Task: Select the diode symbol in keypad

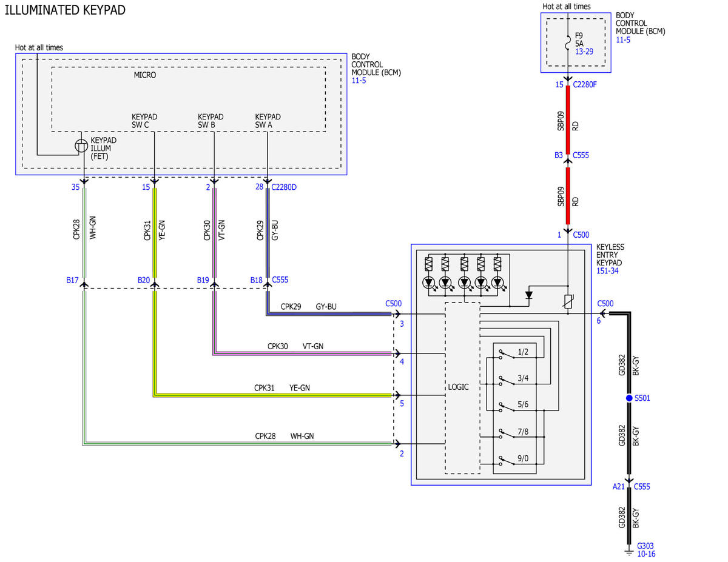Action: [x=530, y=295]
